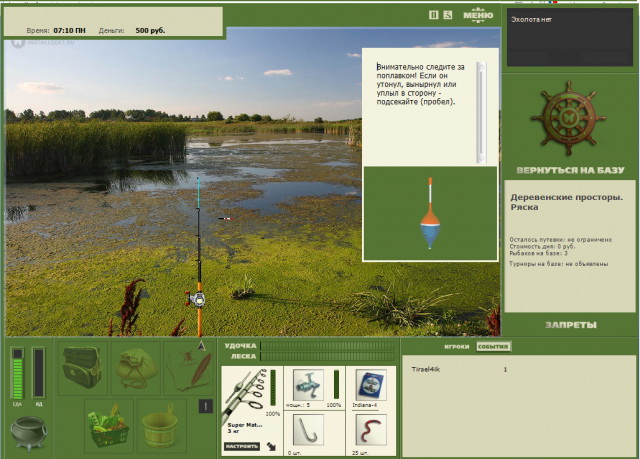Click the Вернуться на базу button
Image resolution: width=640 pixels, height=459 pixels.
coord(570,171)
